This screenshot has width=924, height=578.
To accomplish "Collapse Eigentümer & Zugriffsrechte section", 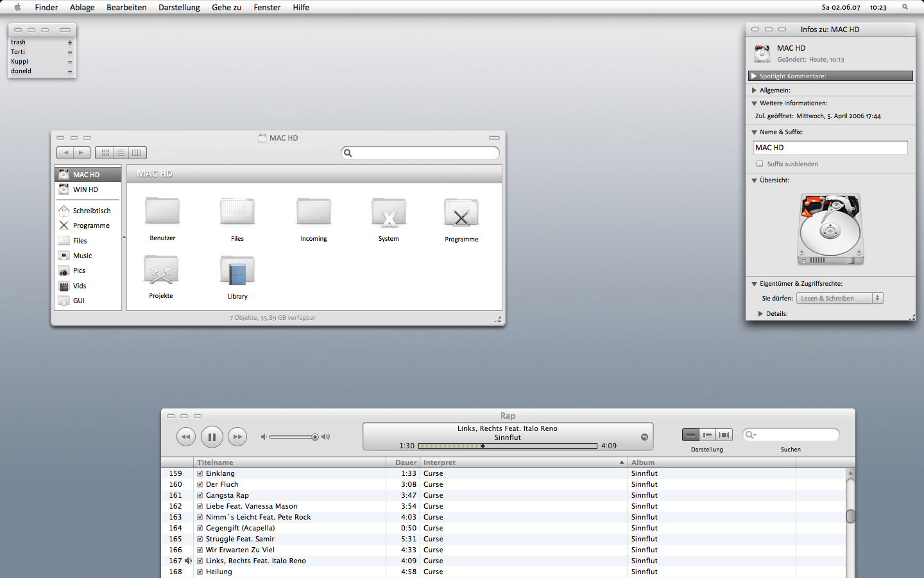I will (755, 283).
